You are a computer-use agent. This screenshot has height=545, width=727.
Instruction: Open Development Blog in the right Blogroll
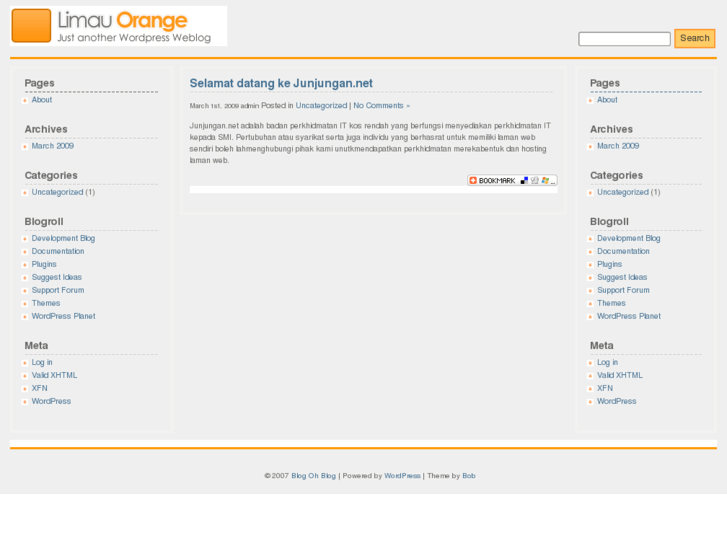tap(629, 238)
